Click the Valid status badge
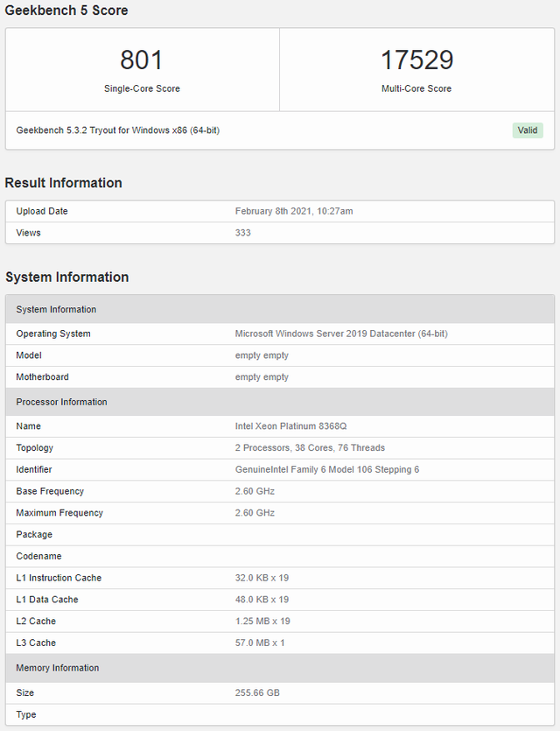Screen dimensions: 560x731 [x=528, y=130]
